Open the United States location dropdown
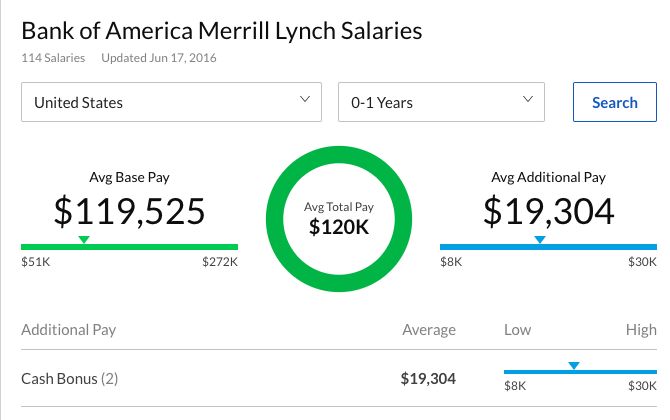The height and width of the screenshot is (420, 670). pyautogui.click(x=171, y=102)
